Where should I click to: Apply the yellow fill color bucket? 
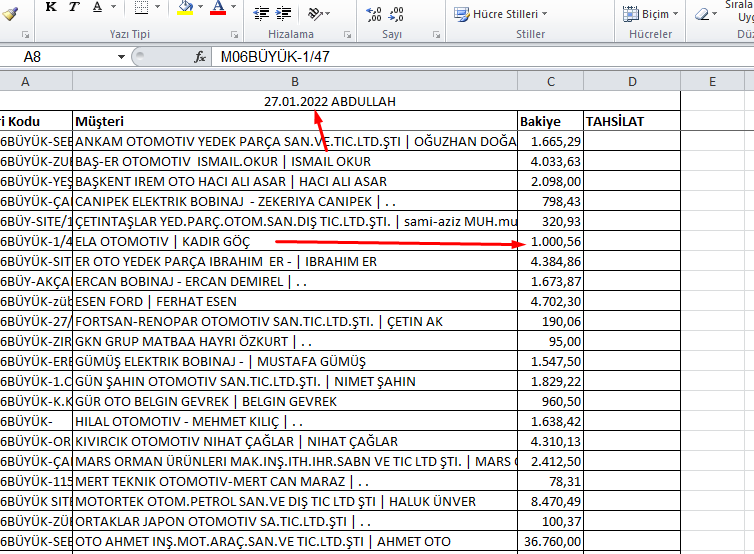click(185, 9)
